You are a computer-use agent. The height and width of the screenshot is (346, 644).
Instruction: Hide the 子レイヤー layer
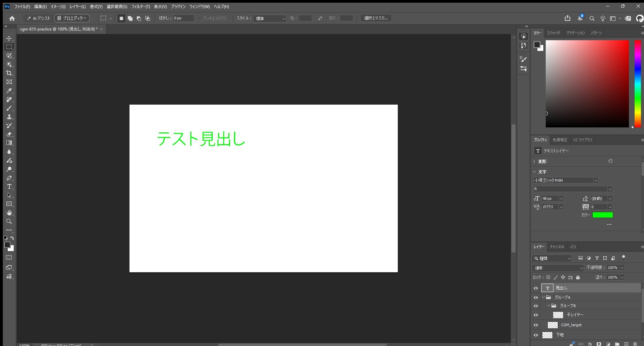536,315
